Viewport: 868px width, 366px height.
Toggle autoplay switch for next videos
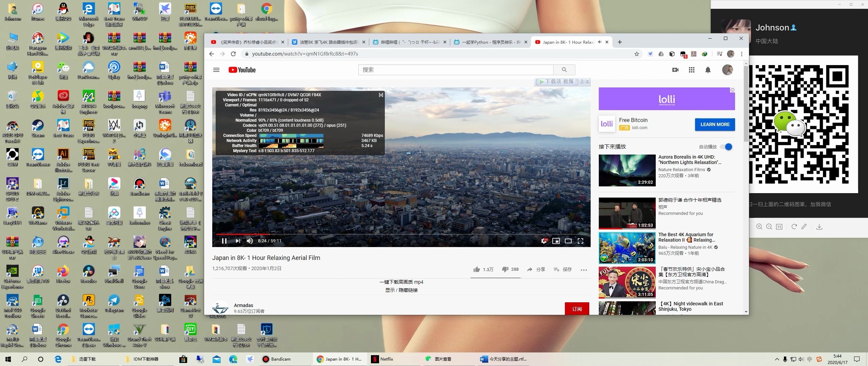[x=730, y=146]
